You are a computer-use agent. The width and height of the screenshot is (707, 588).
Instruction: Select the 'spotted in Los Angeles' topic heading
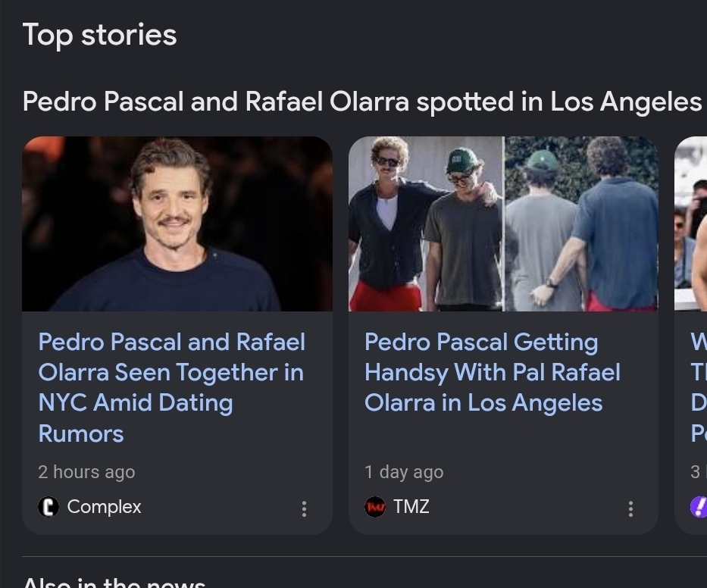(x=362, y=101)
